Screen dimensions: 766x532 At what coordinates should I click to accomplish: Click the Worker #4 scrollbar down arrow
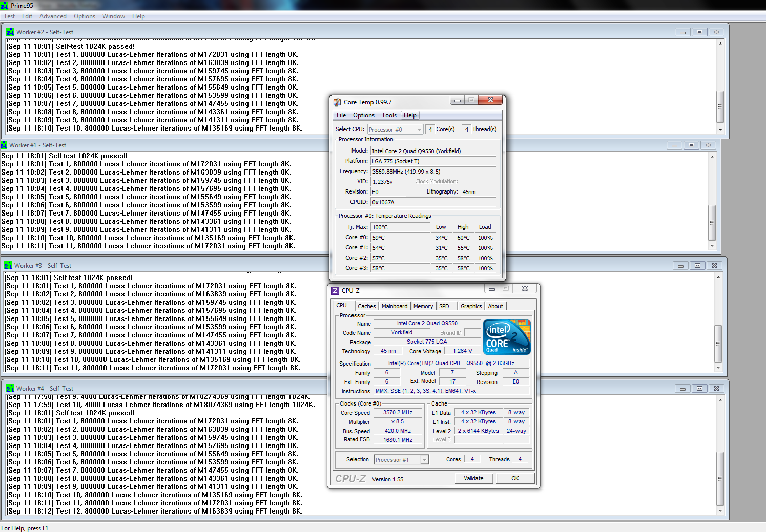[720, 510]
